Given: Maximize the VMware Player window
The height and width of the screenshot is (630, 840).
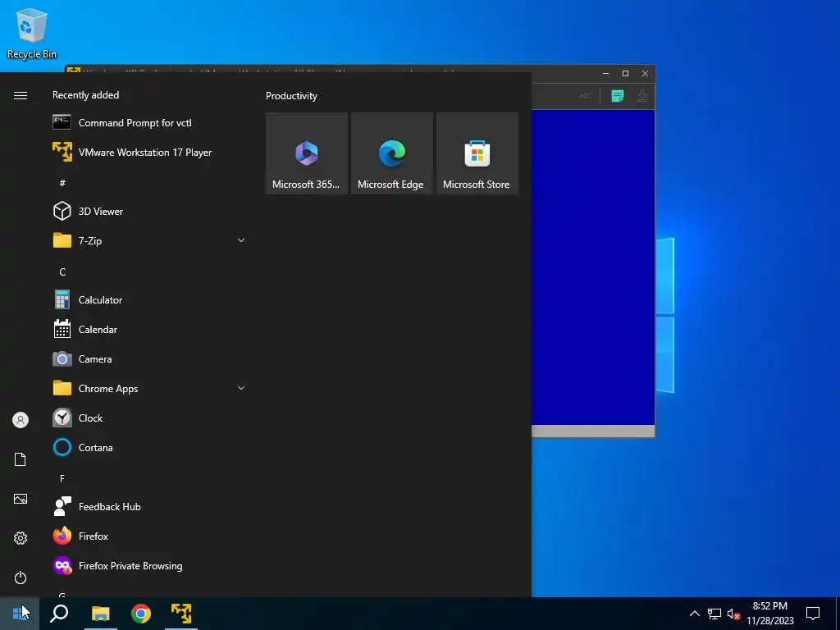Looking at the screenshot, I should tap(625, 73).
